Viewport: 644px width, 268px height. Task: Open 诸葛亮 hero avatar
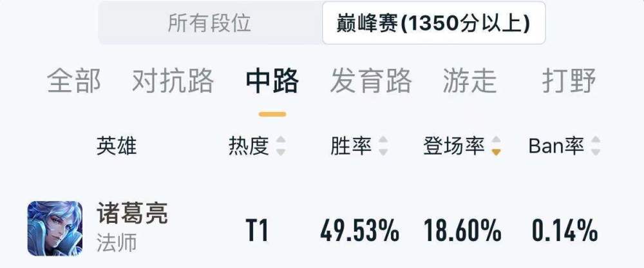[55, 229]
